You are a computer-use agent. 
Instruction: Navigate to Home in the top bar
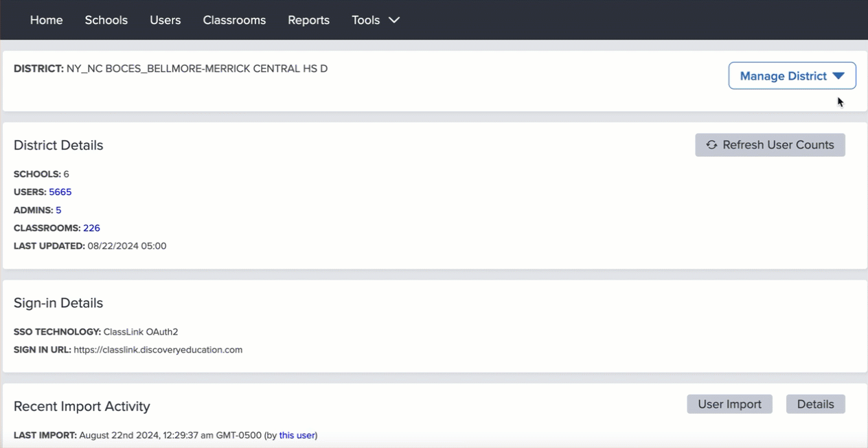(46, 20)
